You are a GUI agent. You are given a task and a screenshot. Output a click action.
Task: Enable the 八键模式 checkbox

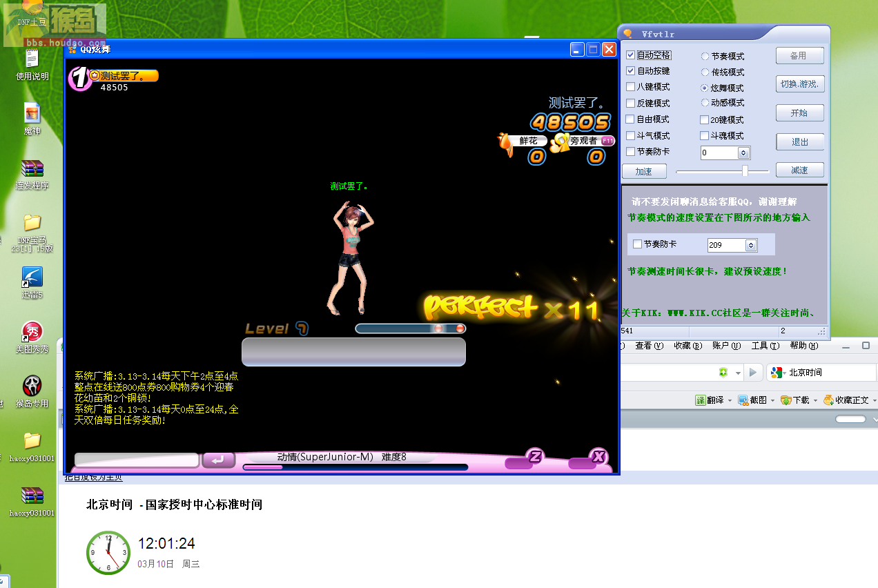pyautogui.click(x=630, y=87)
